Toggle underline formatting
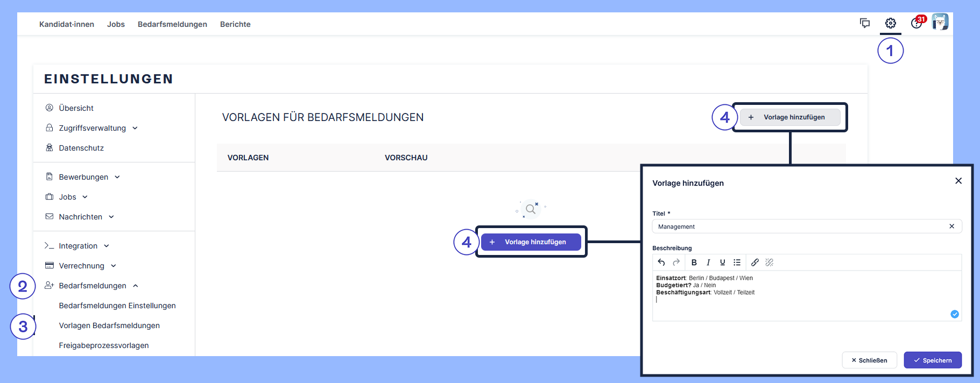The width and height of the screenshot is (980, 383). 723,263
